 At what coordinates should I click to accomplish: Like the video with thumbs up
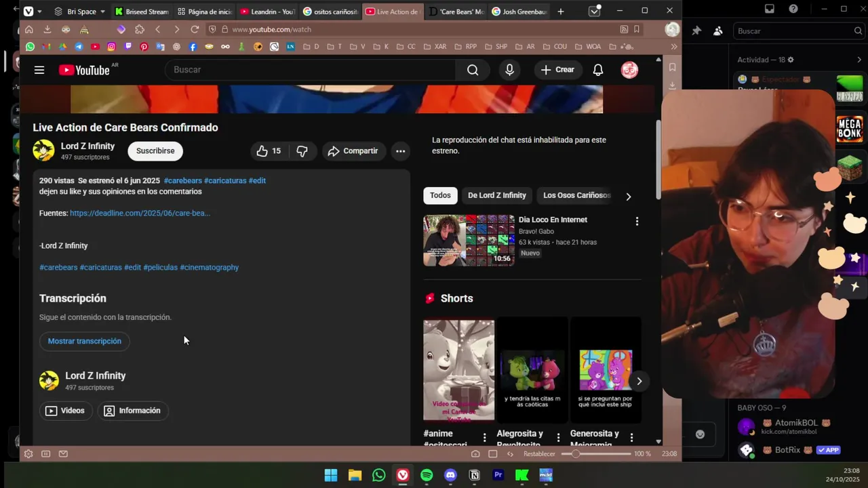coord(268,151)
